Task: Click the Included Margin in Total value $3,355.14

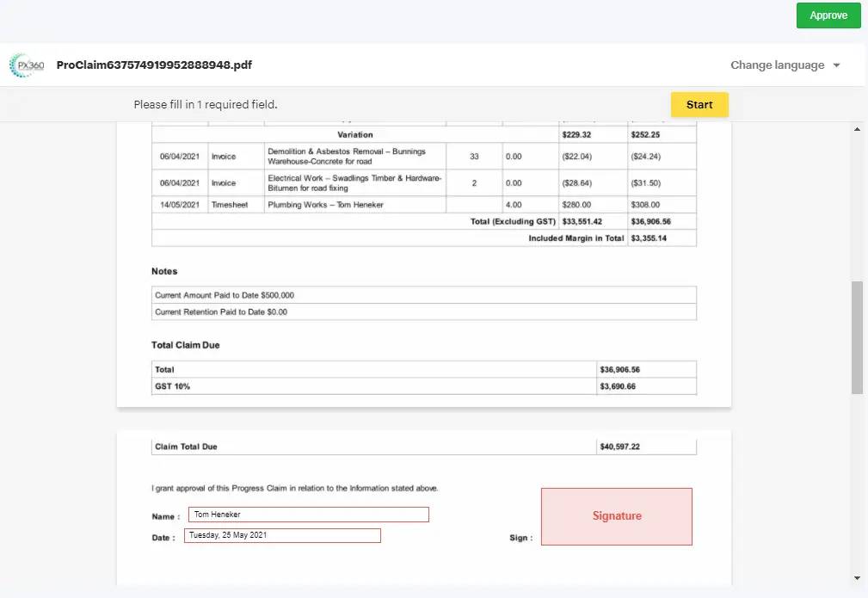Action: [649, 238]
